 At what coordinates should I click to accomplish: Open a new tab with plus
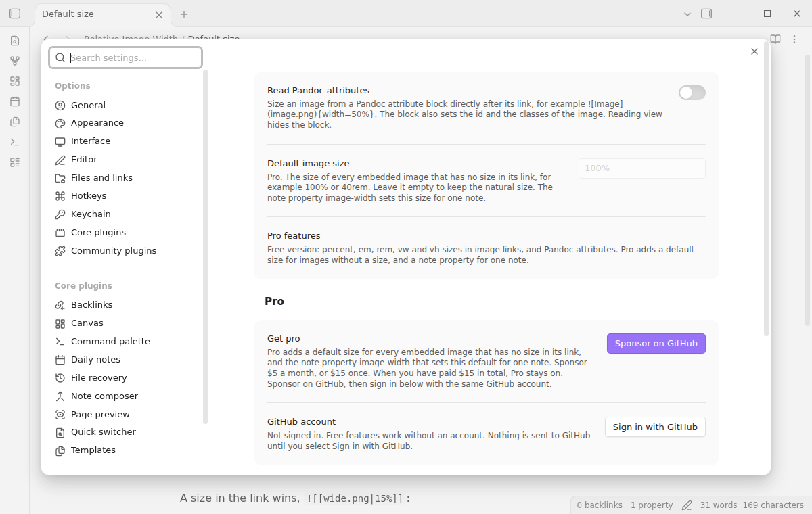[184, 14]
